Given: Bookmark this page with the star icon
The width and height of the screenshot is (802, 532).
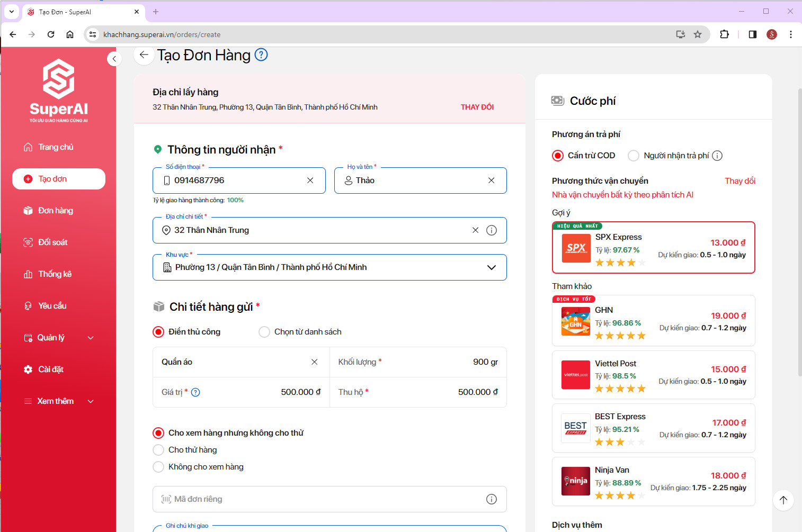Looking at the screenshot, I should 698,34.
